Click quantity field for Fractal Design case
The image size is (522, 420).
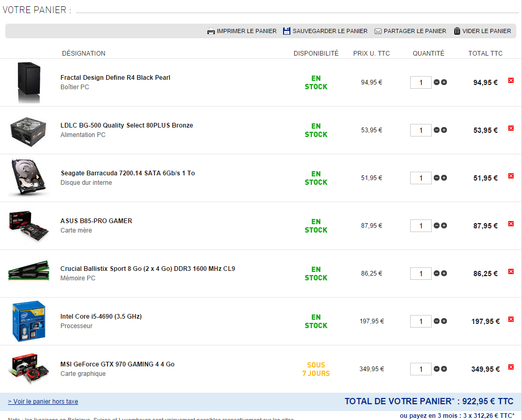tap(421, 82)
